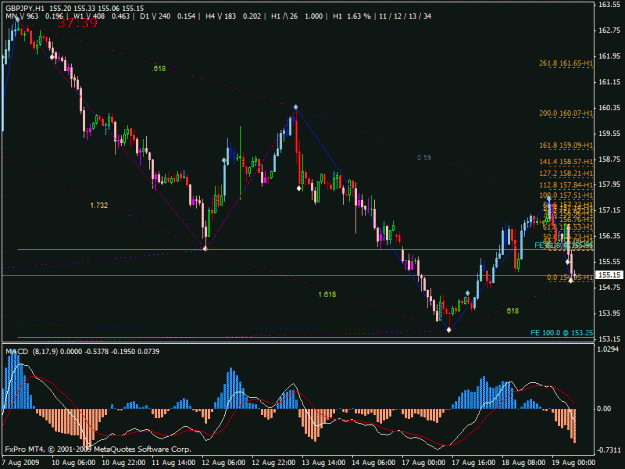Image resolution: width=625 pixels, height=469 pixels.
Task: Click the red 37:39 candle countdown timer
Action: pyautogui.click(x=78, y=23)
